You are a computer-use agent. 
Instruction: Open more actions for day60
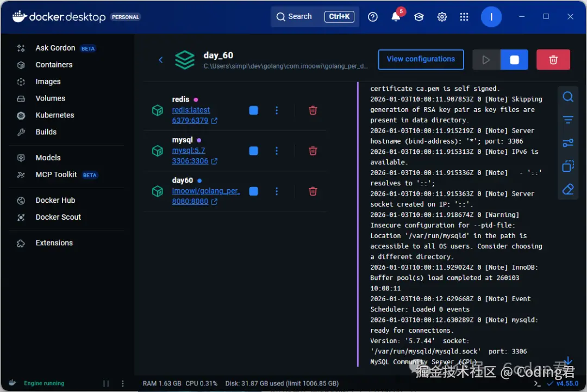click(x=277, y=191)
